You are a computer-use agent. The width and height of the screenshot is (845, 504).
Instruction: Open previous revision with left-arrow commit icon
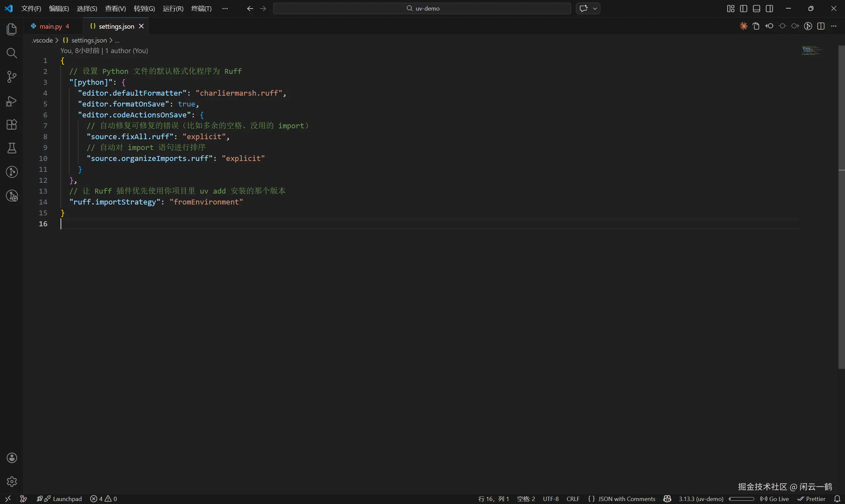tap(769, 26)
